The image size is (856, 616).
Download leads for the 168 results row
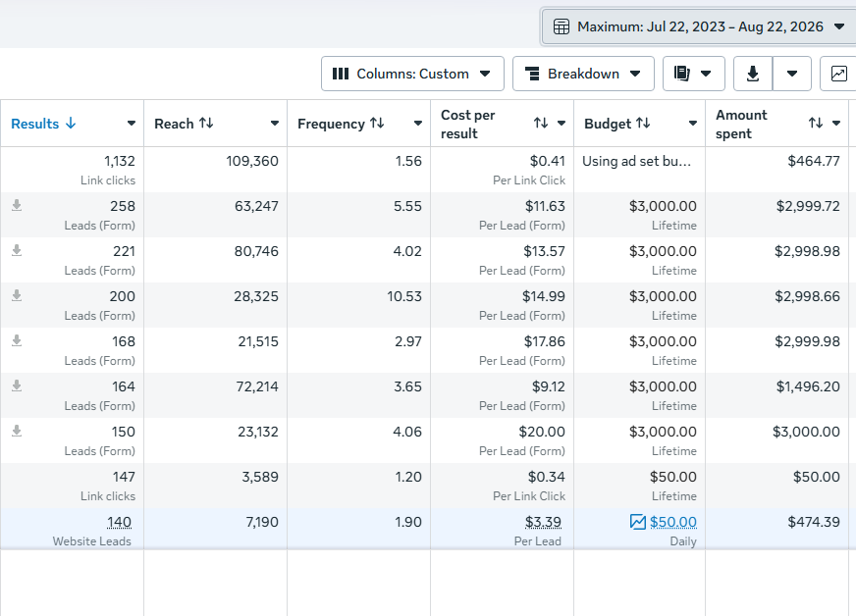point(17,341)
